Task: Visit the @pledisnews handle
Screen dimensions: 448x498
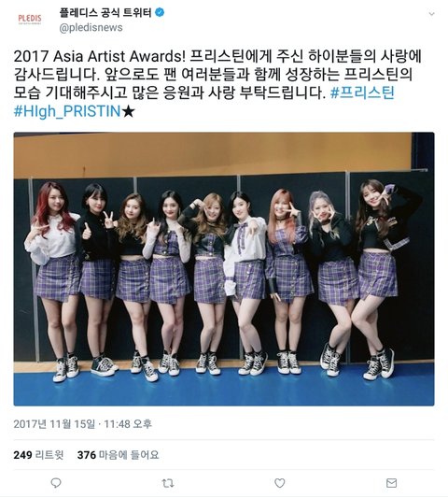Action: coord(91,28)
